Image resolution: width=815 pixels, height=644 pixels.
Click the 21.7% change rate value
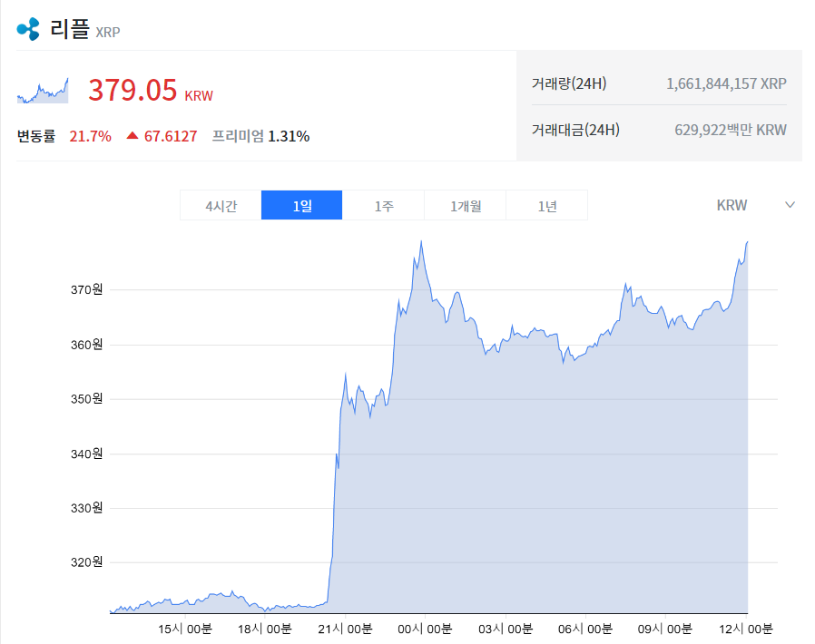click(x=91, y=136)
